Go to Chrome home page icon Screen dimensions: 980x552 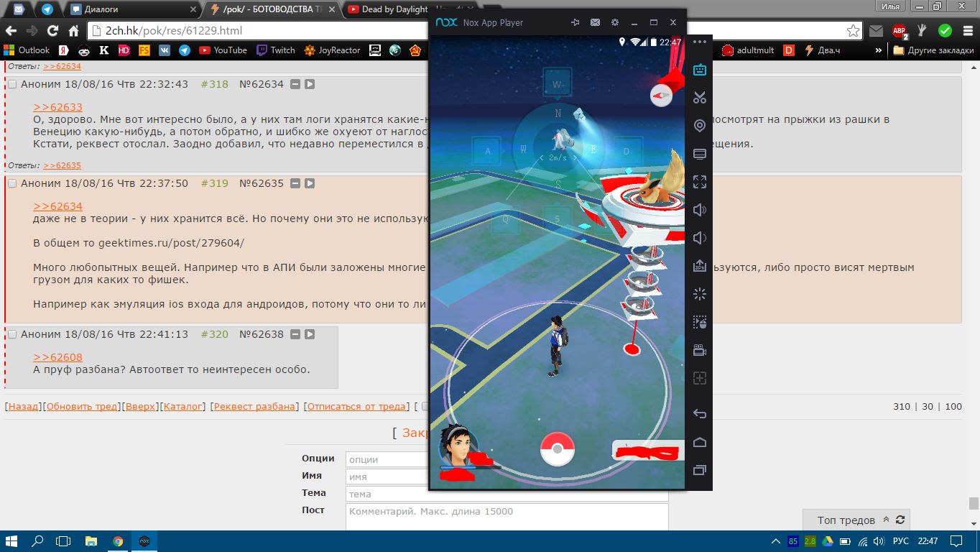point(73,31)
